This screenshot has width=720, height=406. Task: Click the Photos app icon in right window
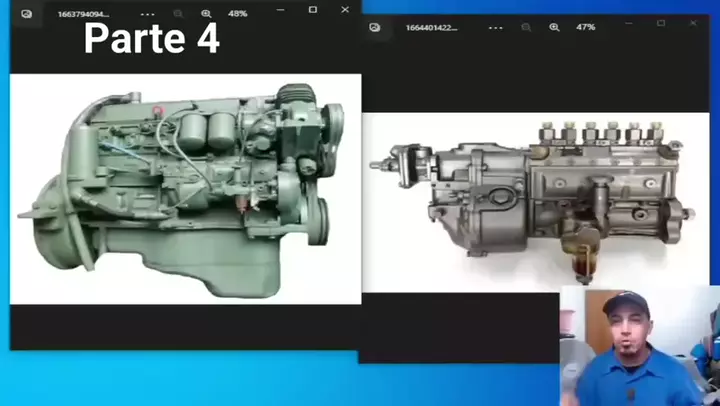tap(375, 27)
